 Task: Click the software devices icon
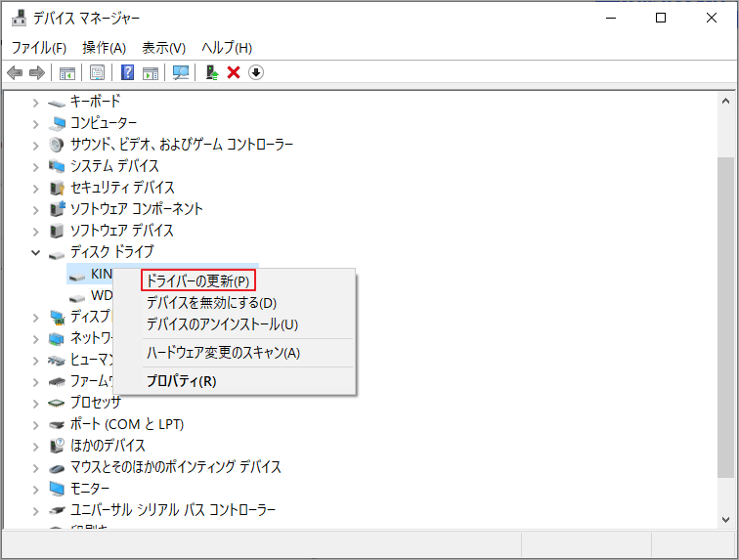(57, 231)
